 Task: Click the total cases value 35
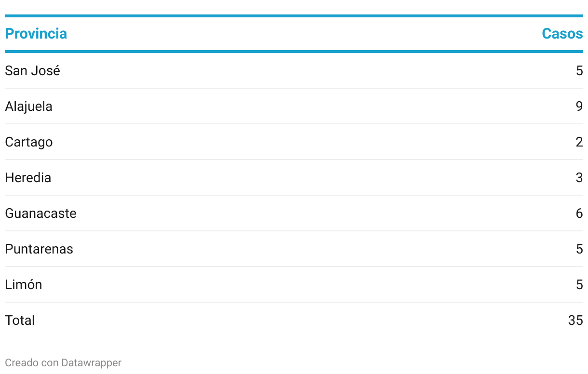pyautogui.click(x=575, y=321)
